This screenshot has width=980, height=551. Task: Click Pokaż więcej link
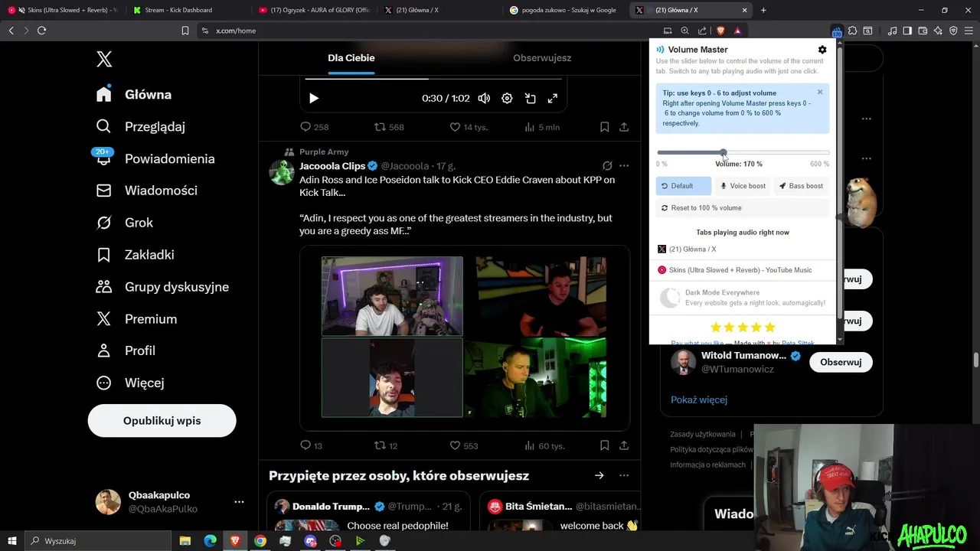[699, 399]
